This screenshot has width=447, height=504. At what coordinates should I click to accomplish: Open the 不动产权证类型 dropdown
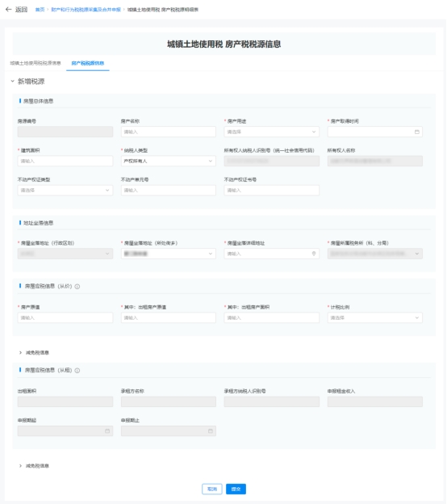pyautogui.click(x=65, y=191)
